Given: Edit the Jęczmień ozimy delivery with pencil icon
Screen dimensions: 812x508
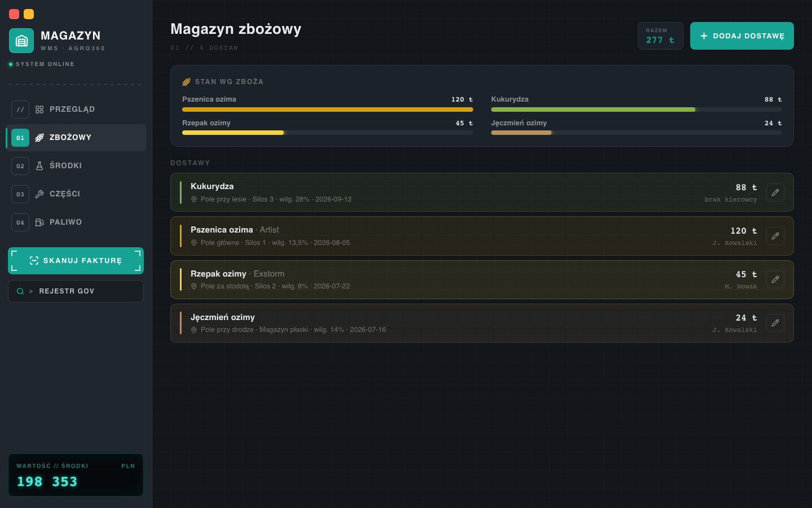Looking at the screenshot, I should 775,323.
